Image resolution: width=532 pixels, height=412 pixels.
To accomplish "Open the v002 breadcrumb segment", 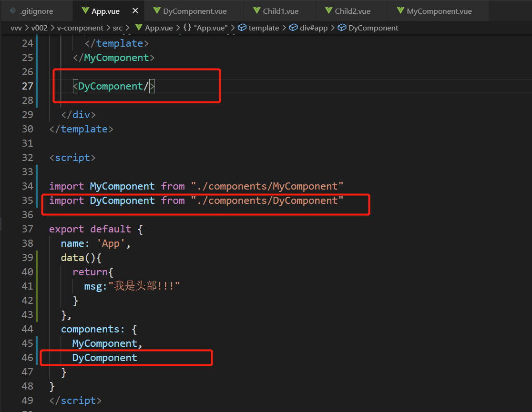I will coord(40,28).
